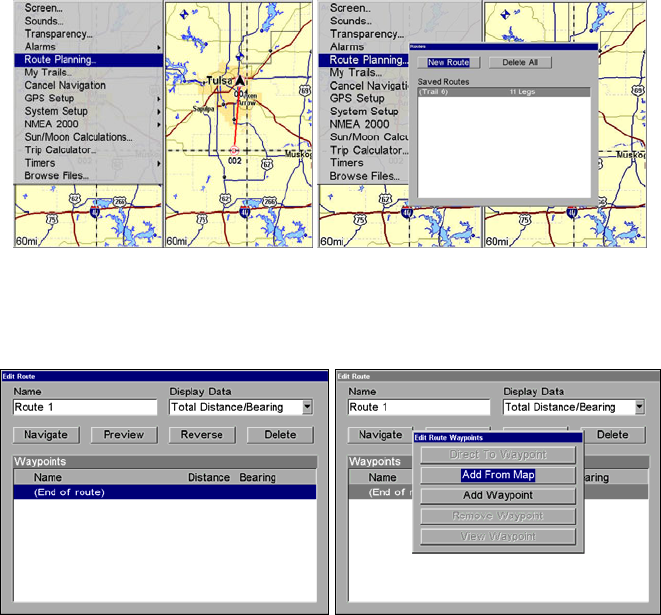Open Transparency... in the menu beside the Tulsa map
The height and width of the screenshot is (615, 661).
[x=59, y=34]
